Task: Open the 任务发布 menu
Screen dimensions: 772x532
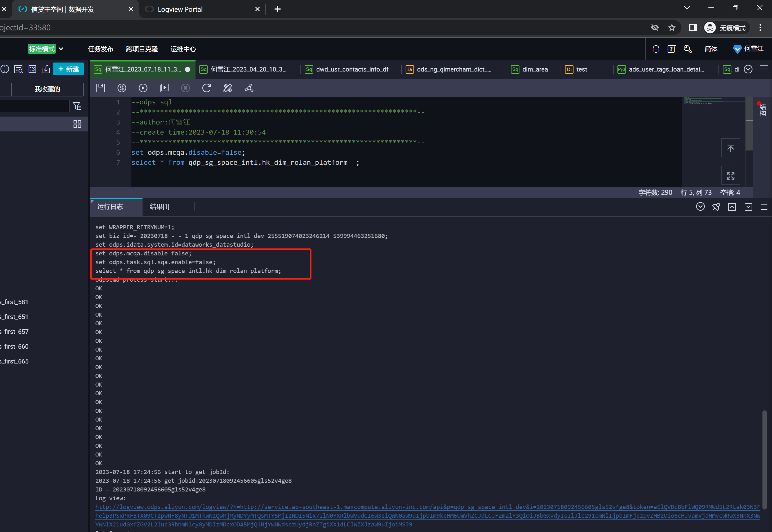Action: coord(101,49)
